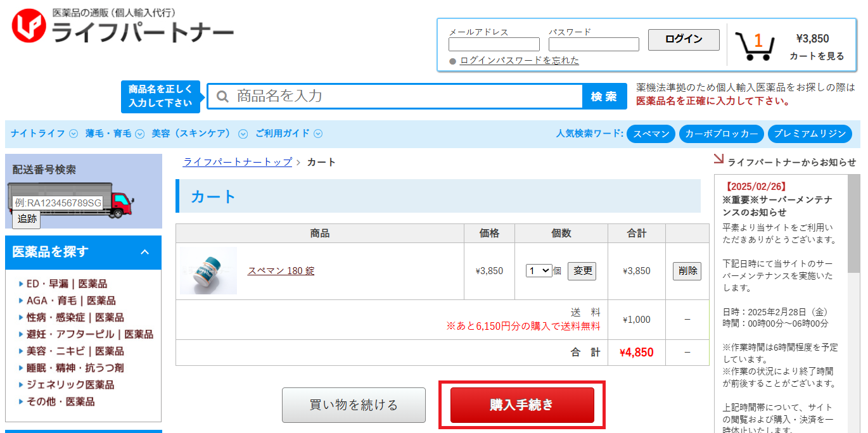
Task: Open ジェネリック医薬品 category
Action: click(x=70, y=385)
